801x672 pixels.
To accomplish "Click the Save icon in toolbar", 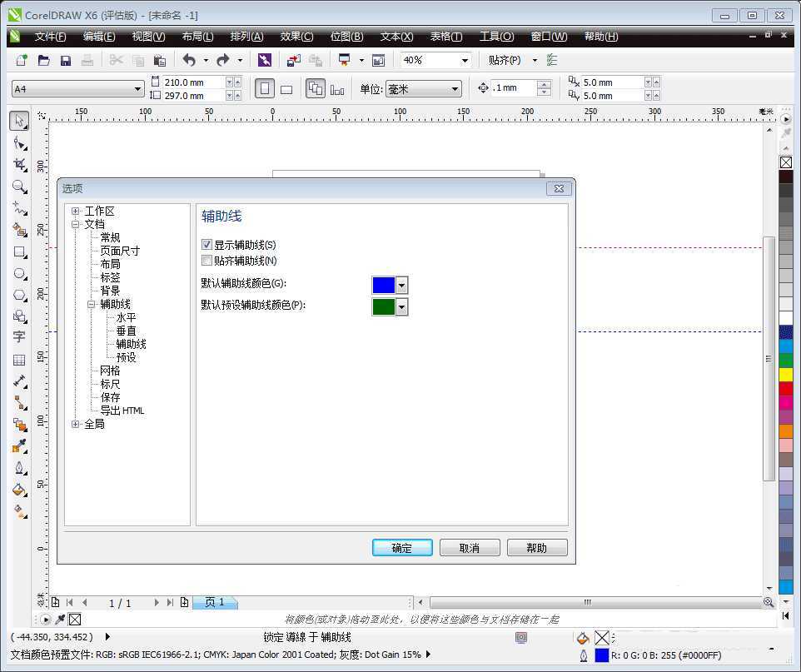I will click(x=65, y=61).
